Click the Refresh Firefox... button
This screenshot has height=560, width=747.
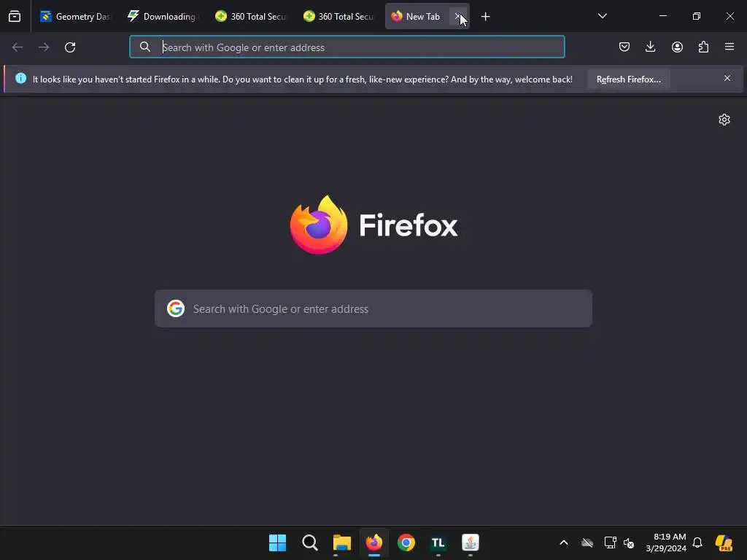pos(628,79)
